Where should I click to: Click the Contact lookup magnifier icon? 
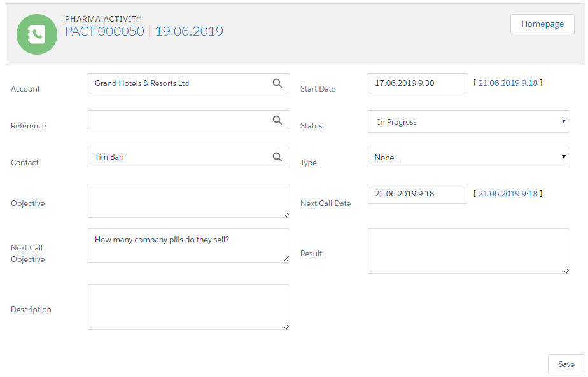(277, 157)
